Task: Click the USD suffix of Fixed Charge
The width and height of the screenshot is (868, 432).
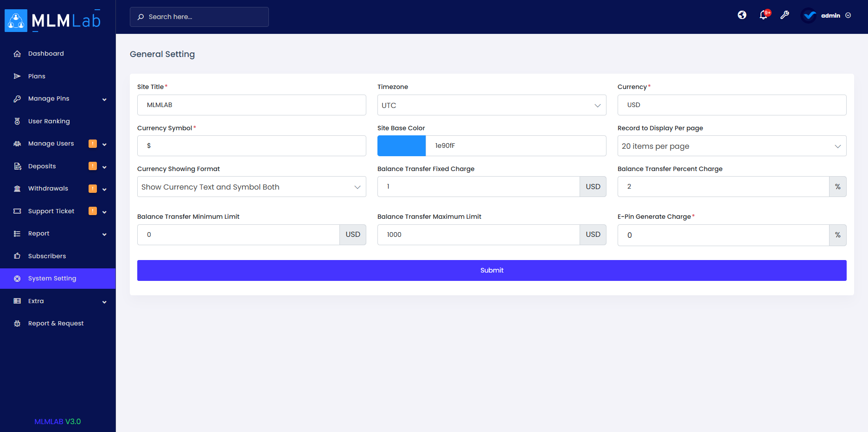Action: click(593, 187)
